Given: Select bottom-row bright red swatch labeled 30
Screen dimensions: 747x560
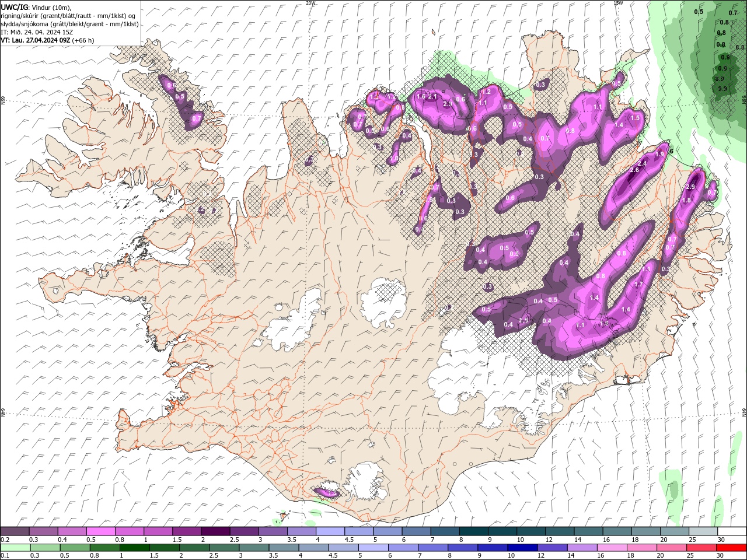Looking at the screenshot, I should click(732, 548).
